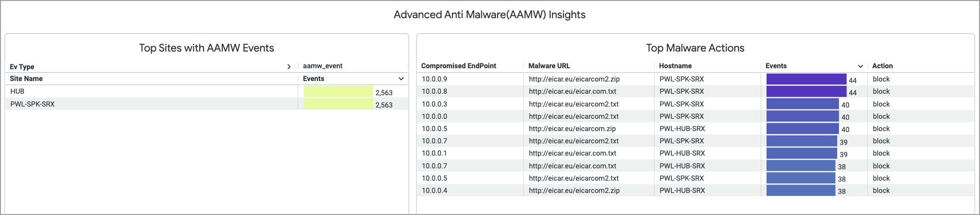The height and width of the screenshot is (215, 980).
Task: Open the Events sort dropdown in Malware Actions
Action: [x=860, y=66]
